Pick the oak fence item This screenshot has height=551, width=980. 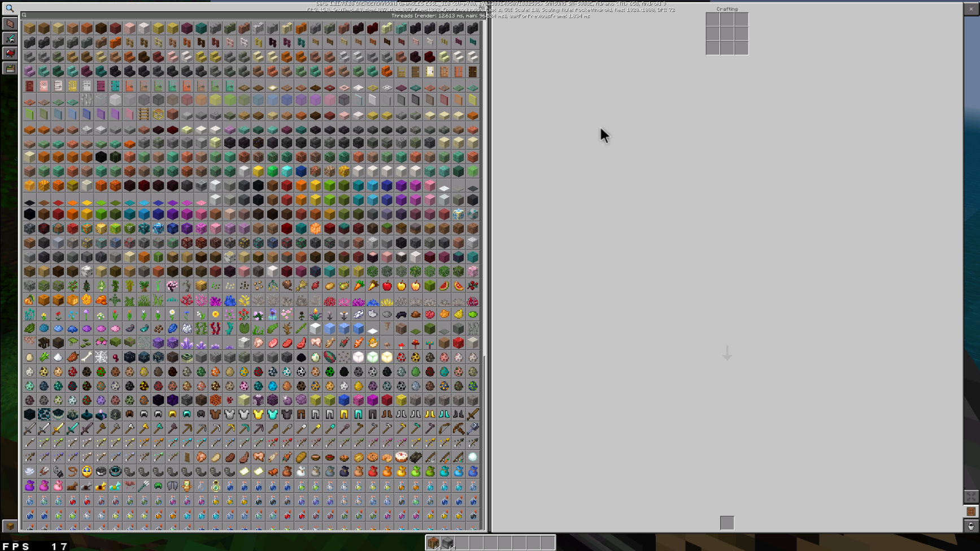point(129,42)
